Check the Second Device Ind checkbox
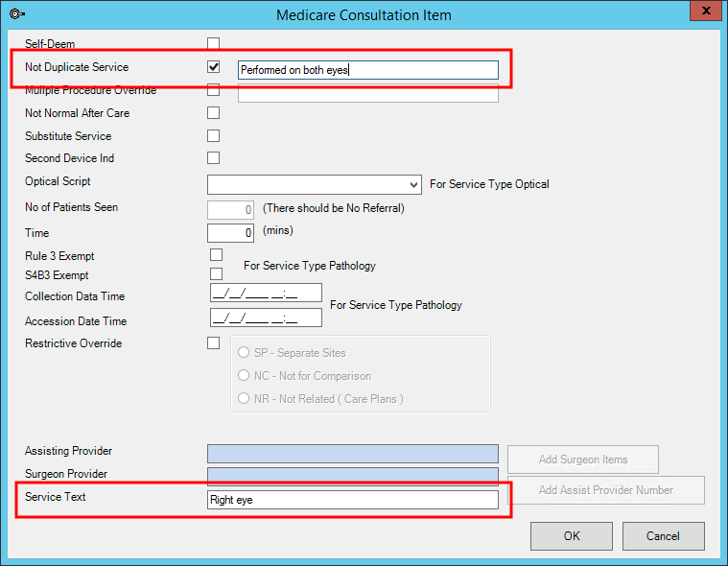This screenshot has height=566, width=728. pyautogui.click(x=214, y=158)
